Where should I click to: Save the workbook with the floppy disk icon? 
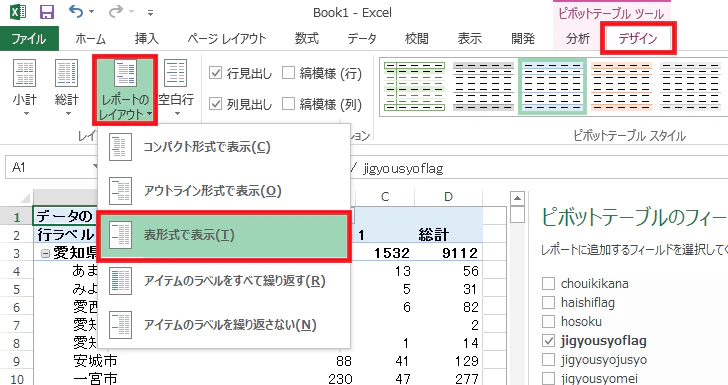click(x=47, y=12)
